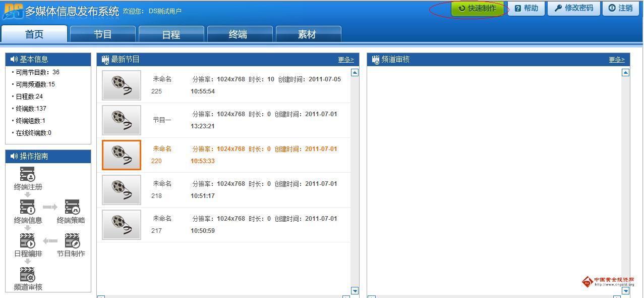
Task: Open 更多 link in 频道审核 panel
Action: (616, 60)
